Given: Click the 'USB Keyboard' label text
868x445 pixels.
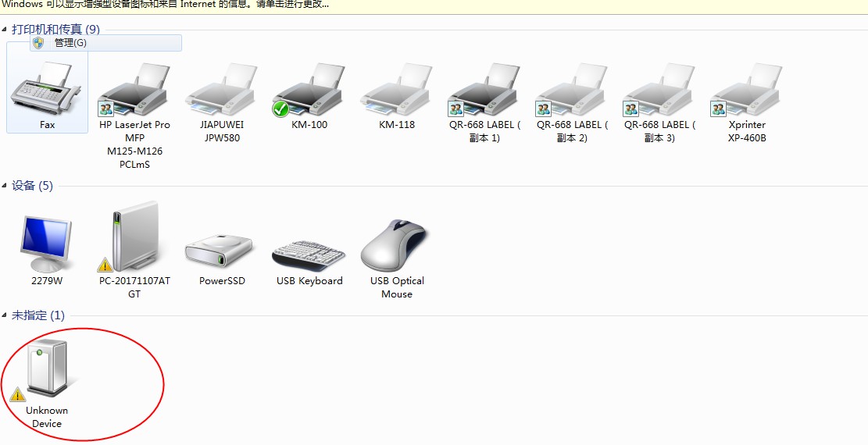Looking at the screenshot, I should click(309, 281).
